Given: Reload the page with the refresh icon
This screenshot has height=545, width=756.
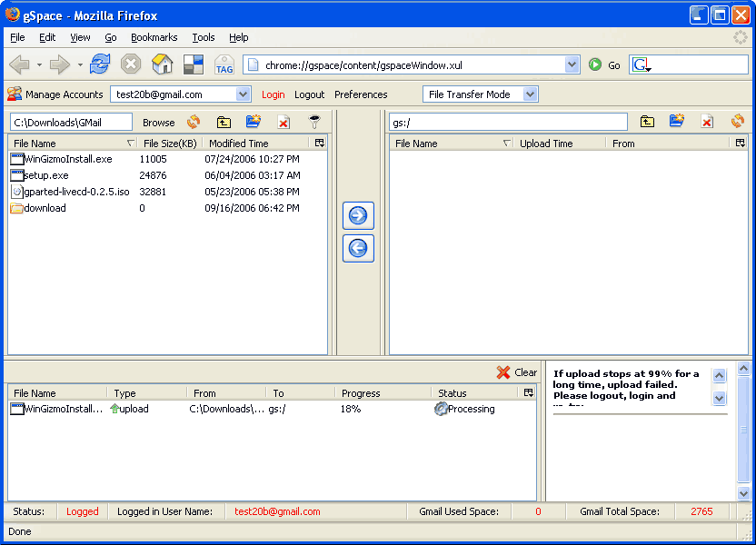Looking at the screenshot, I should click(x=100, y=64).
